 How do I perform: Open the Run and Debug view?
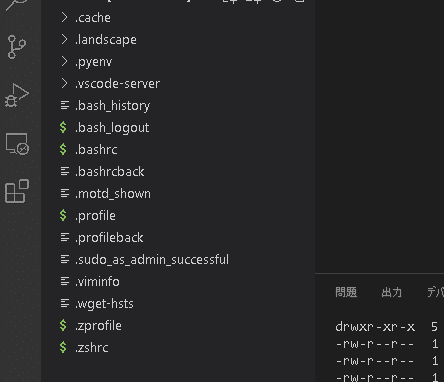(17, 95)
